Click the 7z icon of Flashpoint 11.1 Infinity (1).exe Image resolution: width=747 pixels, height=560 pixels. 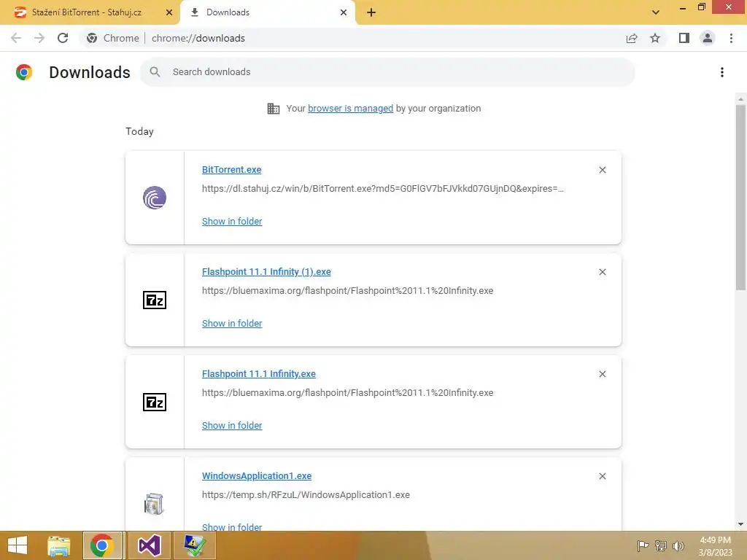pyautogui.click(x=155, y=300)
